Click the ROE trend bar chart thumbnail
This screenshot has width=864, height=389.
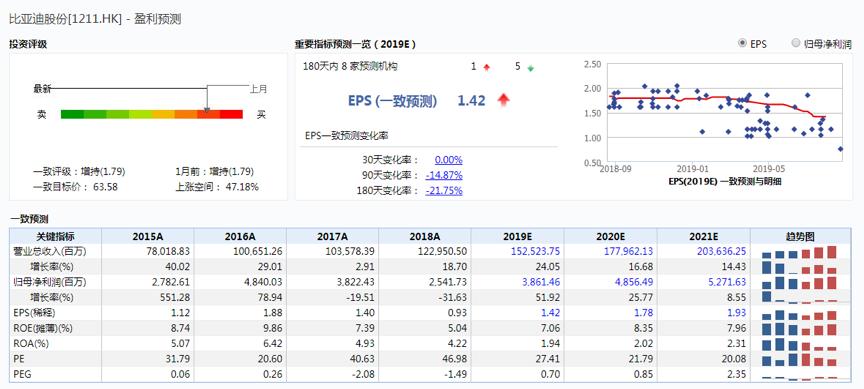click(799, 329)
